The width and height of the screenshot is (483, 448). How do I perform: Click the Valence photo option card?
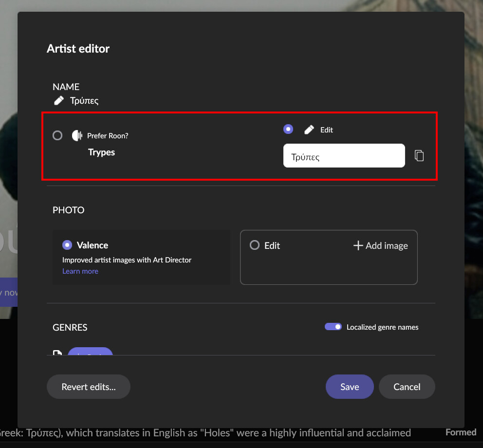(141, 257)
